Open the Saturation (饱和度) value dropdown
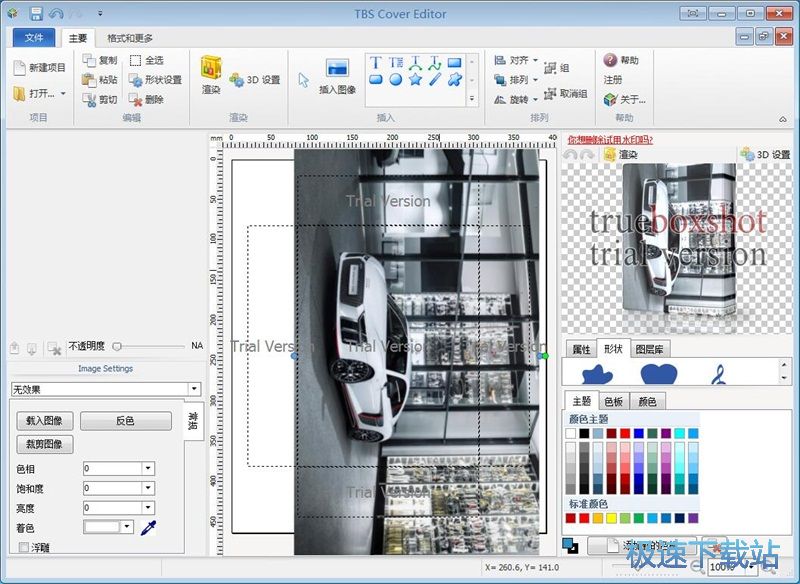 [148, 488]
